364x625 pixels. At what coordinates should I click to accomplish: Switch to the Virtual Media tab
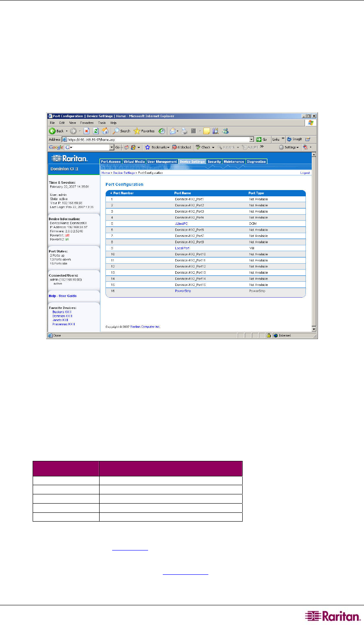[x=134, y=162]
